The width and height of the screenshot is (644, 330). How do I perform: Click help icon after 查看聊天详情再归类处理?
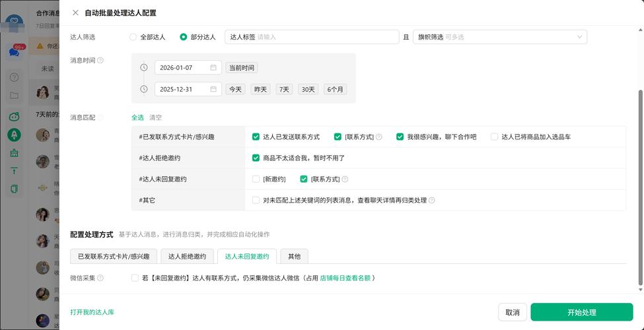[432, 200]
